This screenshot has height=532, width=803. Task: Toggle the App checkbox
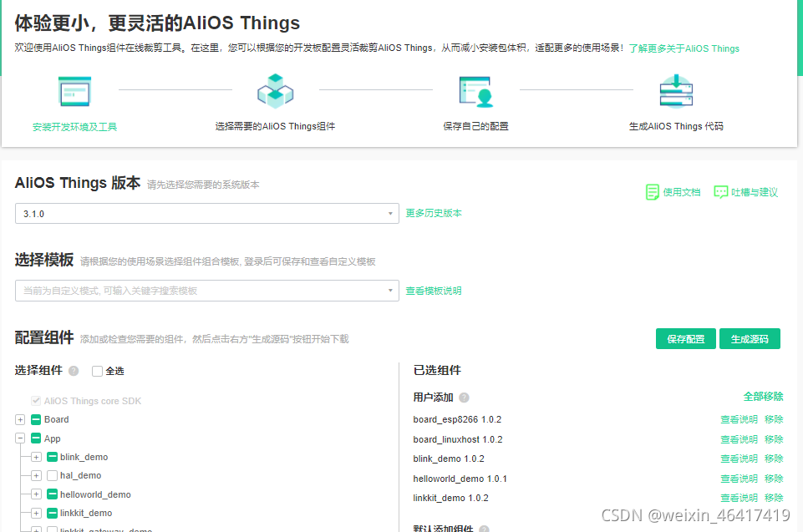point(36,438)
